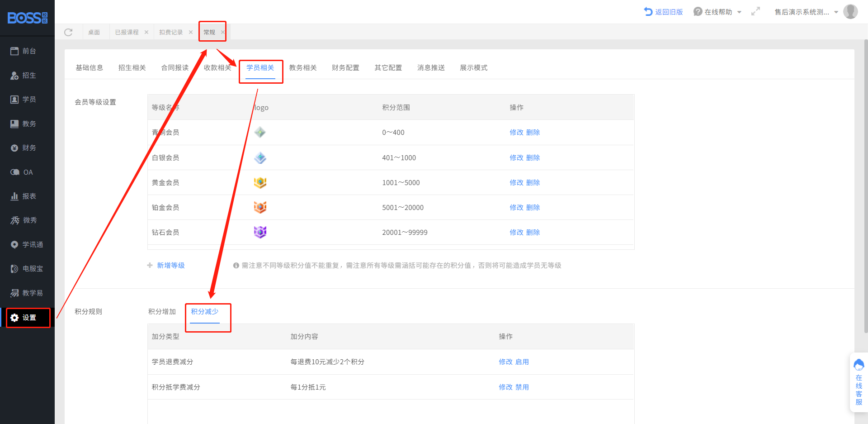Switch to the 桌面 page tab
The image size is (868, 424).
[x=94, y=32]
